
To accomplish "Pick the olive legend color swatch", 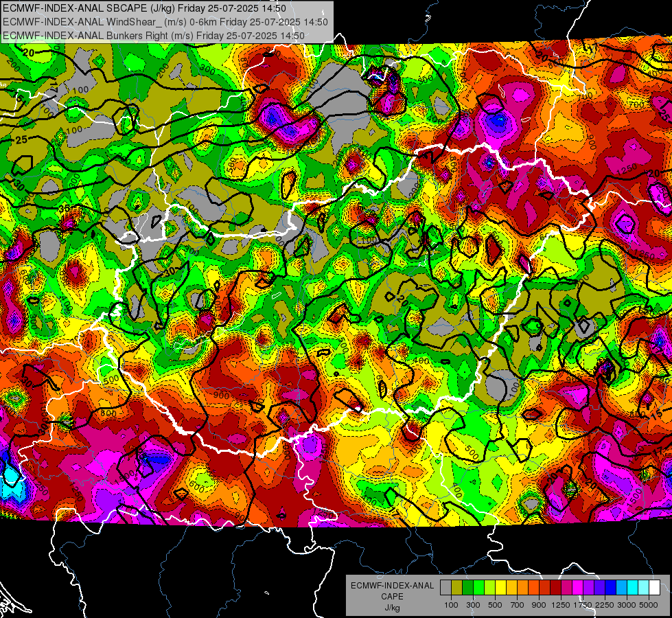I will 456,588.
